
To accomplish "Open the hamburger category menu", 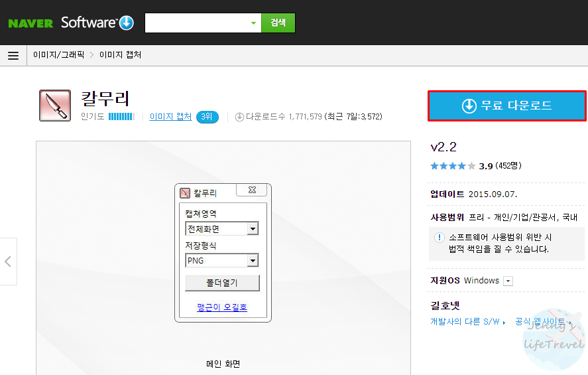I will coord(13,56).
